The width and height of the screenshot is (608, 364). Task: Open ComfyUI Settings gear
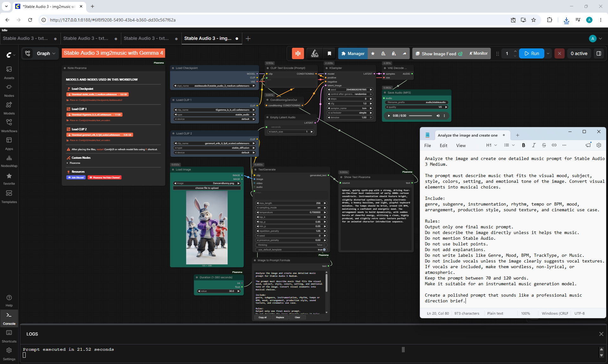[x=9, y=354]
